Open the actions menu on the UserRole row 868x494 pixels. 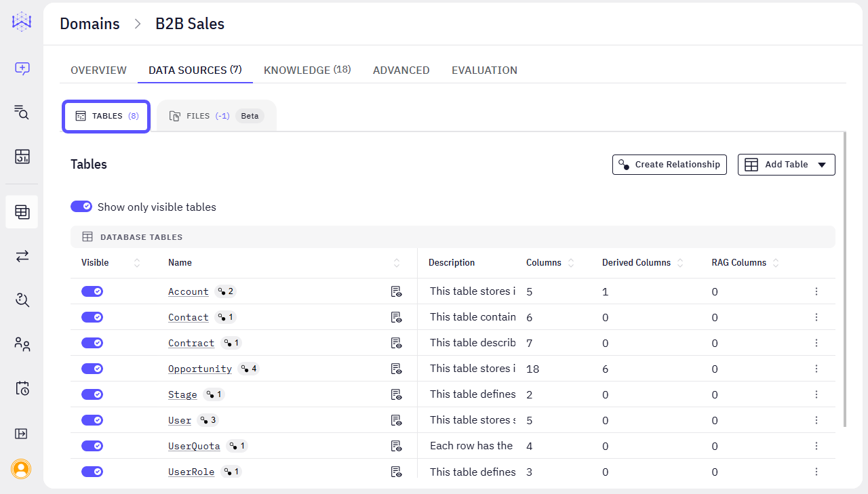pos(816,471)
